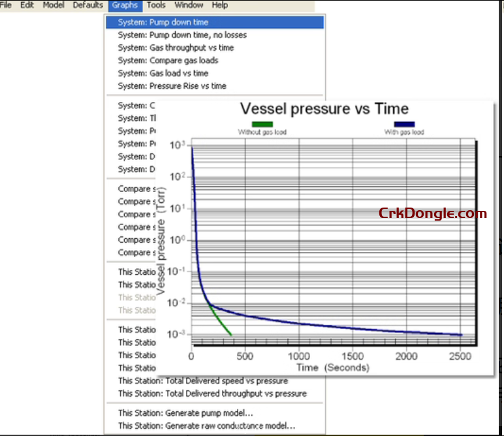
Task: Choose This Station: Total Delivered speed vs pressure
Action: (x=202, y=381)
